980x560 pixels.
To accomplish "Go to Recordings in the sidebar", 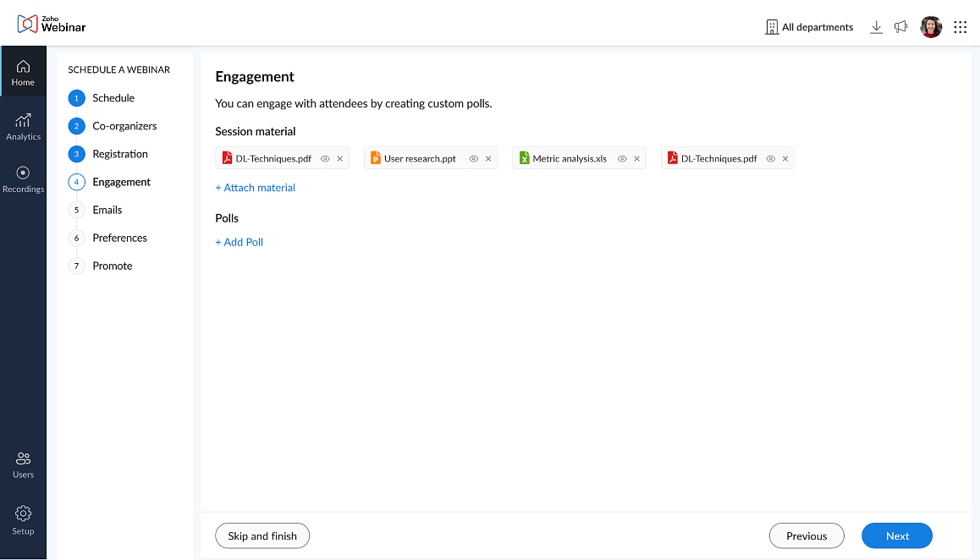I will point(23,178).
